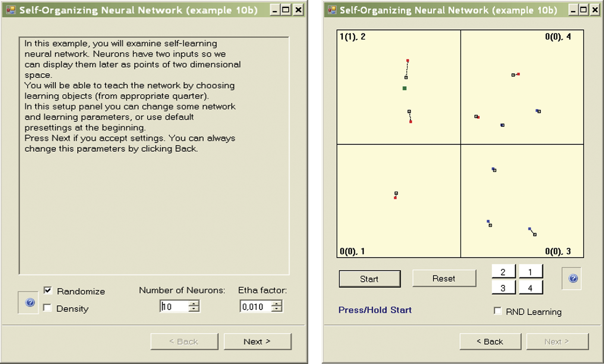Click the 'Number of Neurons:' label
The width and height of the screenshot is (604, 364).
[182, 290]
